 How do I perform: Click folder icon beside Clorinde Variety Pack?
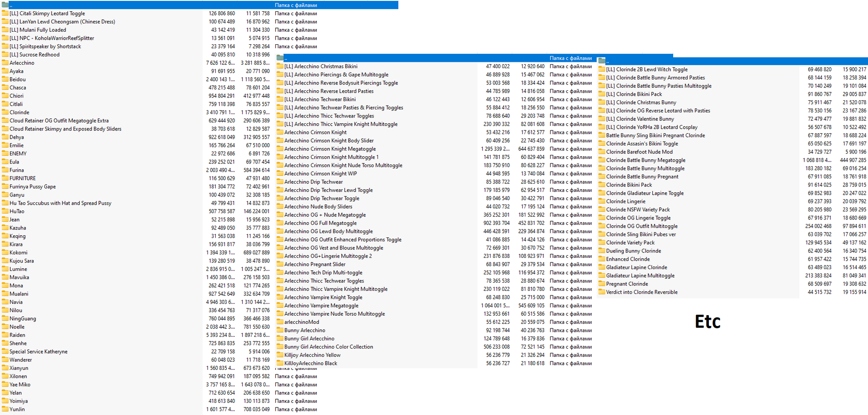coord(602,242)
